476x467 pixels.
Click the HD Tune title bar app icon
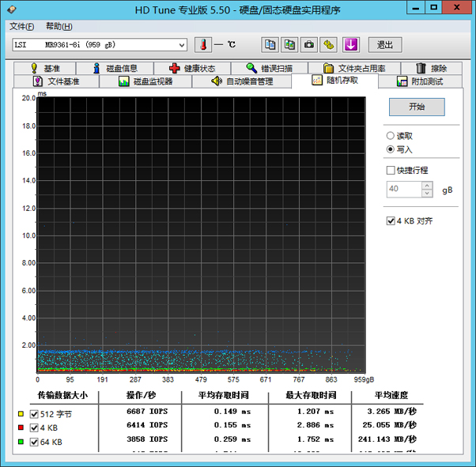click(x=12, y=9)
